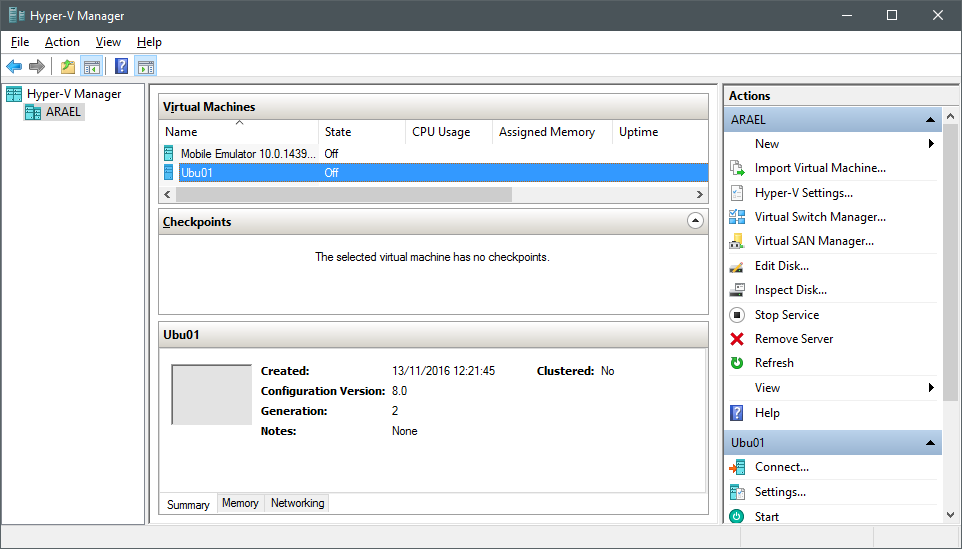Open the Help menu in menu bar

(x=149, y=42)
